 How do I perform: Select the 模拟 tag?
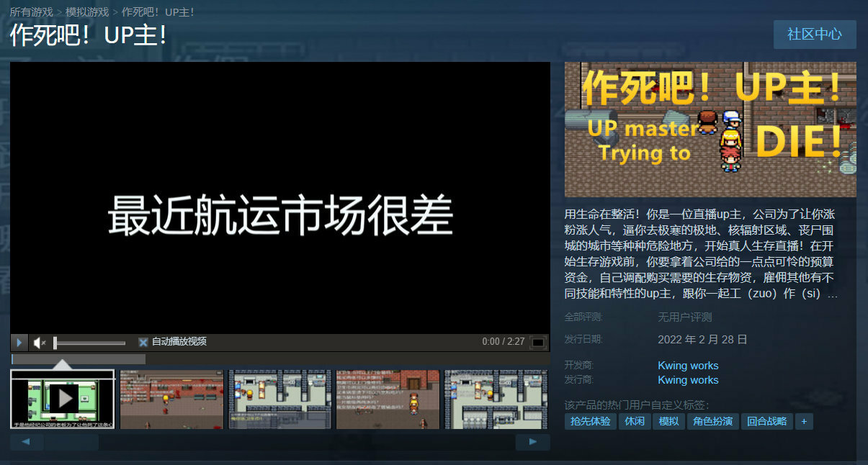[x=669, y=421]
